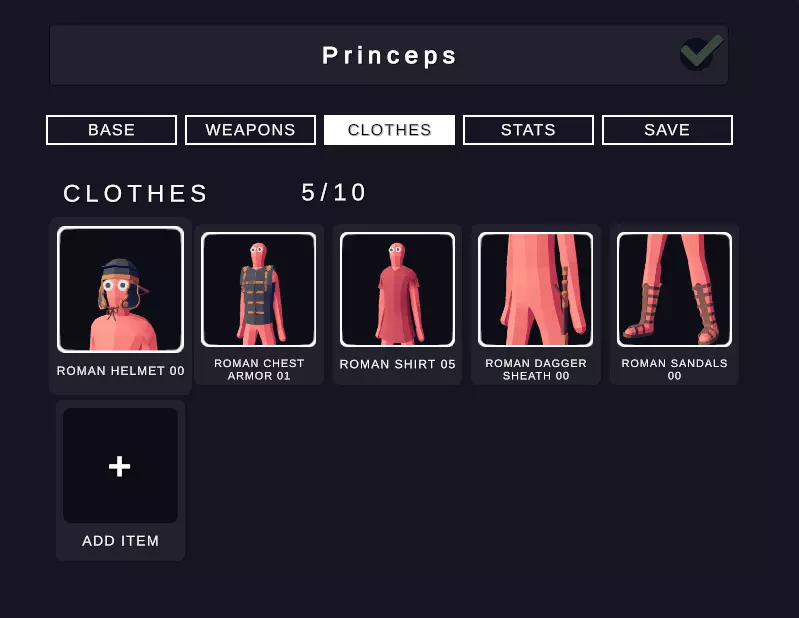
Task: Click the Princeps unit name field
Action: (x=389, y=55)
